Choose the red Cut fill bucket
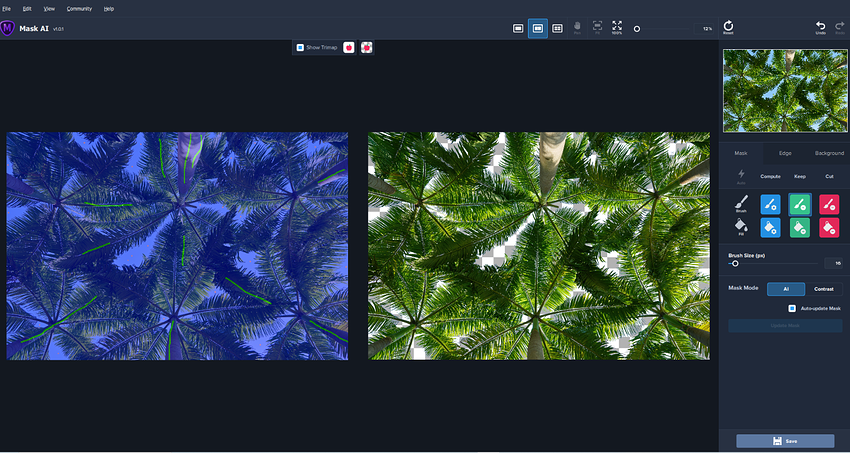This screenshot has width=850, height=453. [830, 227]
